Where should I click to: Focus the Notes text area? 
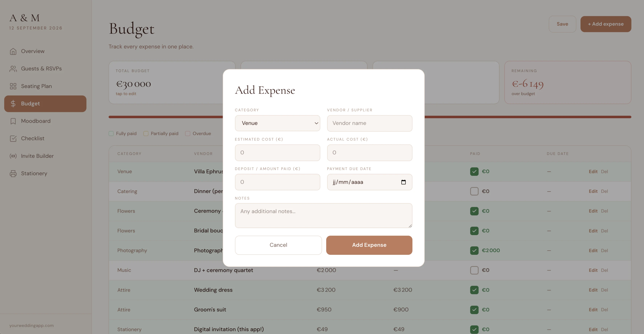click(324, 215)
